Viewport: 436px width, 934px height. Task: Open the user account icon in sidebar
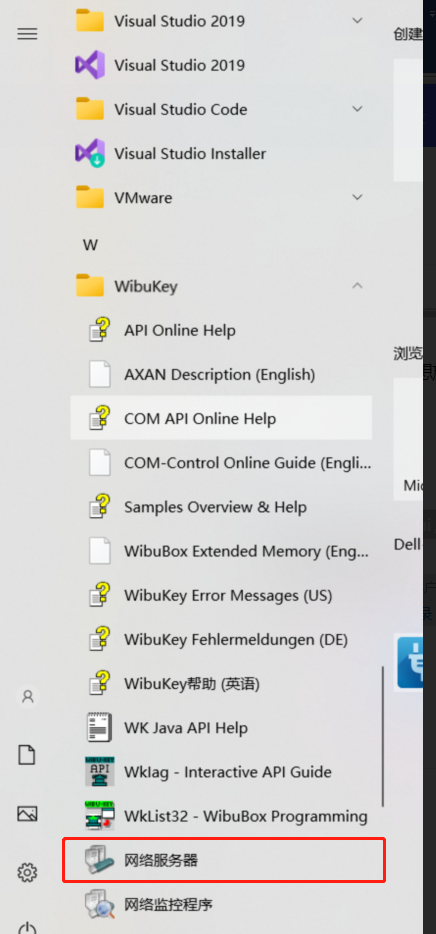point(27,696)
